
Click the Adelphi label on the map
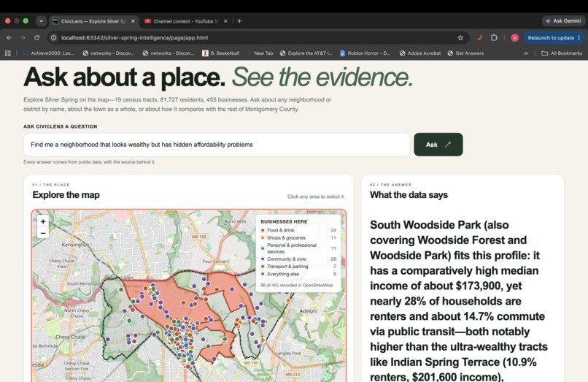[309, 311]
